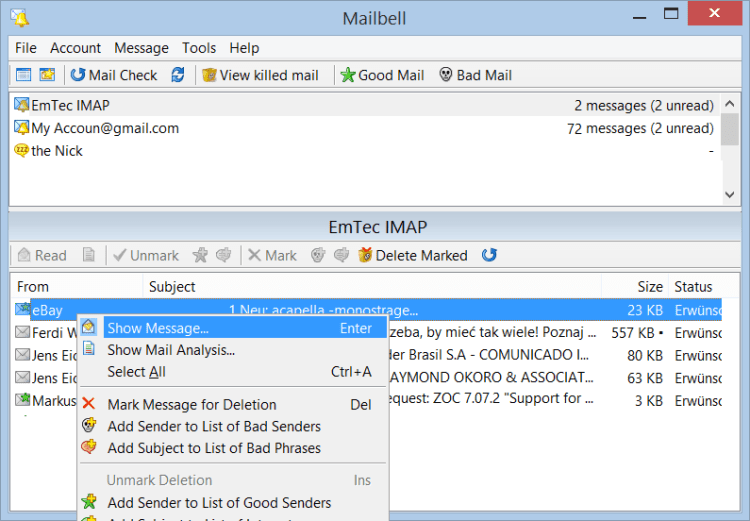750x521 pixels.
Task: Click the starred folder icon in toolbar
Action: [47, 75]
